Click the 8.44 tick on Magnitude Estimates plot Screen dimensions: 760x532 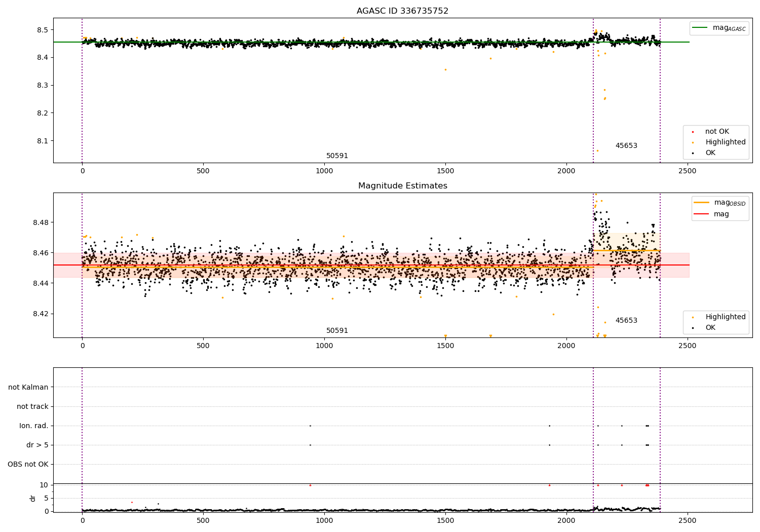pos(41,283)
